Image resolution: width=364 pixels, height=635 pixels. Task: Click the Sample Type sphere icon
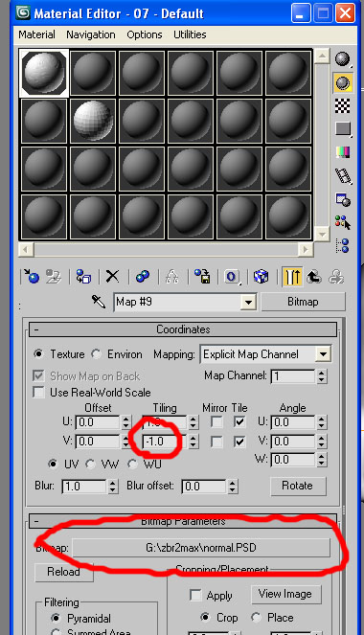coord(343,58)
